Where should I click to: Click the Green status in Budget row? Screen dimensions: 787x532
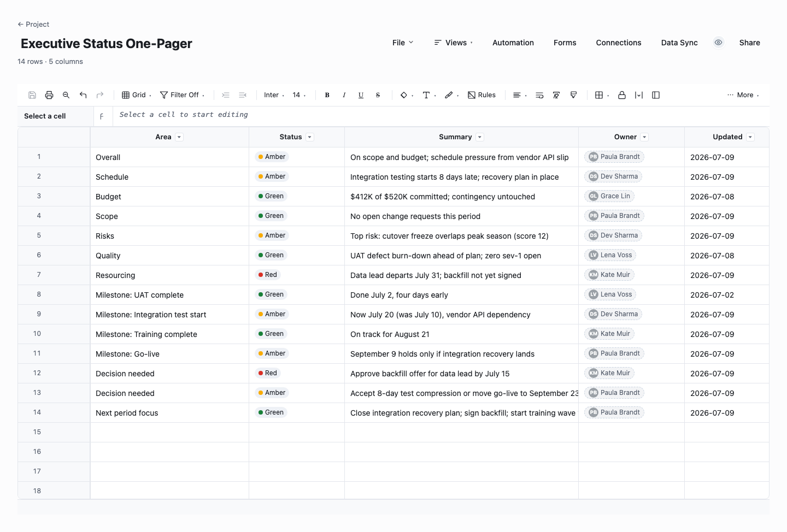click(271, 196)
